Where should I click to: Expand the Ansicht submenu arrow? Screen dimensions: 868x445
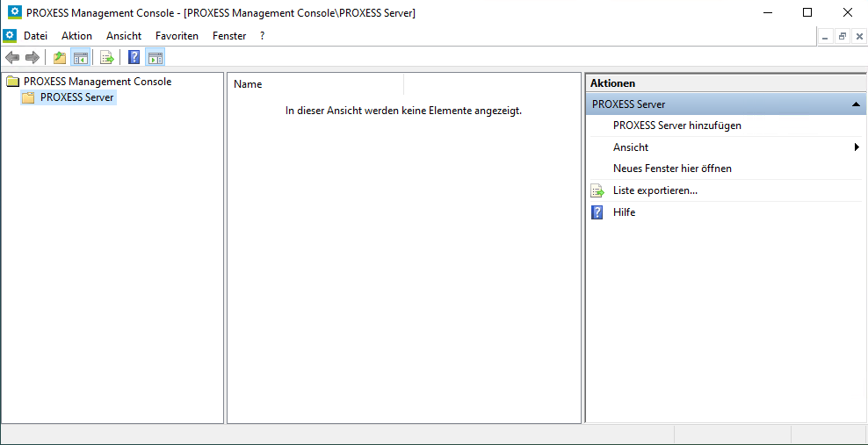pyautogui.click(x=857, y=147)
